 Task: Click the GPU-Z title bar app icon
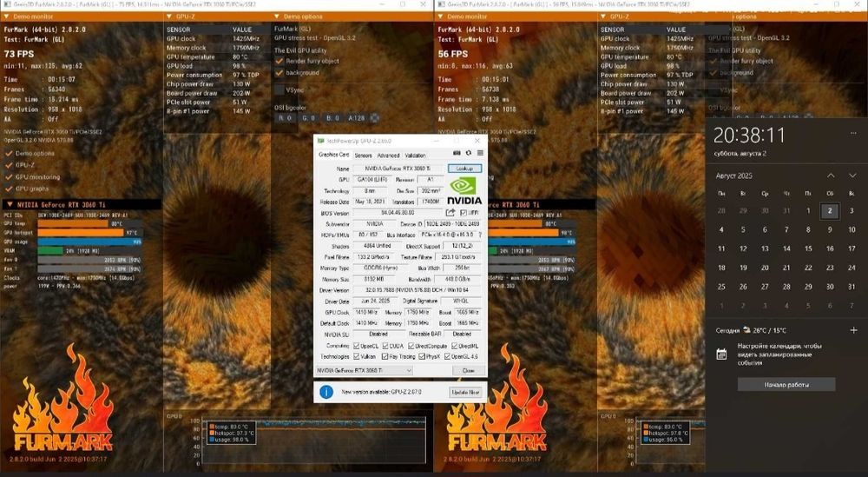point(320,141)
